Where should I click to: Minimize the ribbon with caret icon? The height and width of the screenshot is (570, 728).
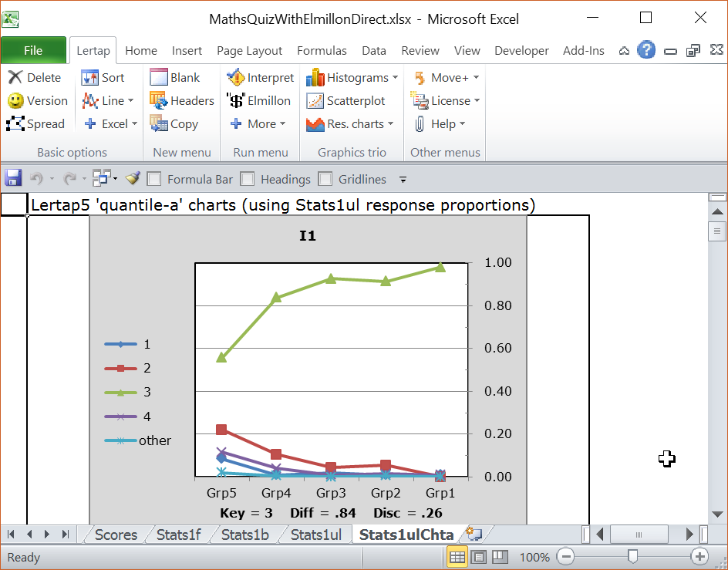pyautogui.click(x=624, y=51)
